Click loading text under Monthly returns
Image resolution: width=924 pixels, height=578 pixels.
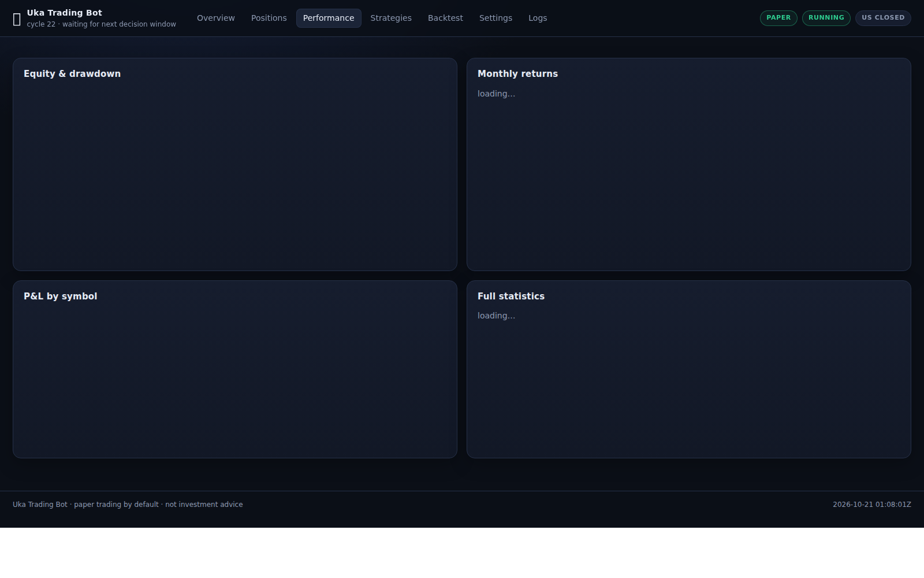(496, 94)
